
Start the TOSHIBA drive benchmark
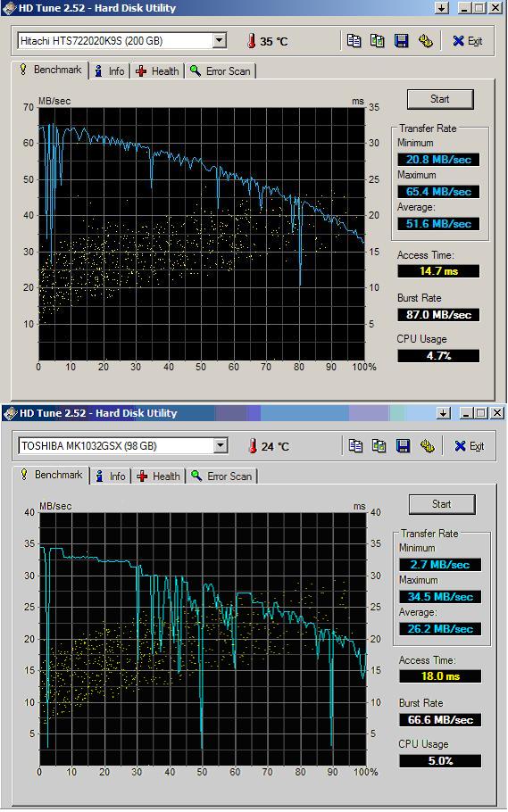tap(442, 504)
